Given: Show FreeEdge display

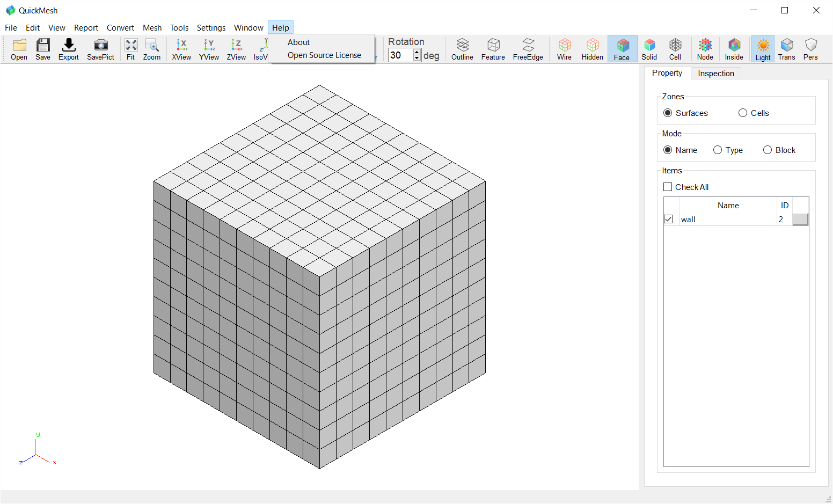Looking at the screenshot, I should point(528,49).
